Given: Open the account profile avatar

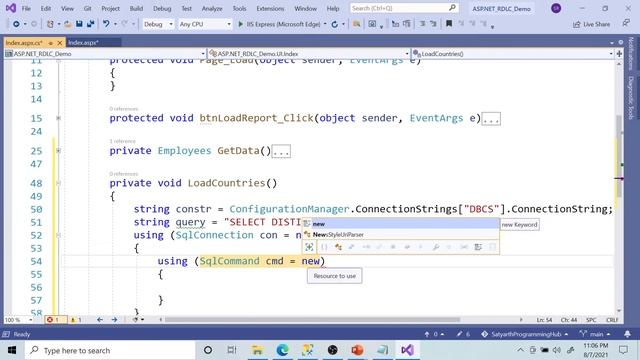Looking at the screenshot, I should [x=556, y=8].
